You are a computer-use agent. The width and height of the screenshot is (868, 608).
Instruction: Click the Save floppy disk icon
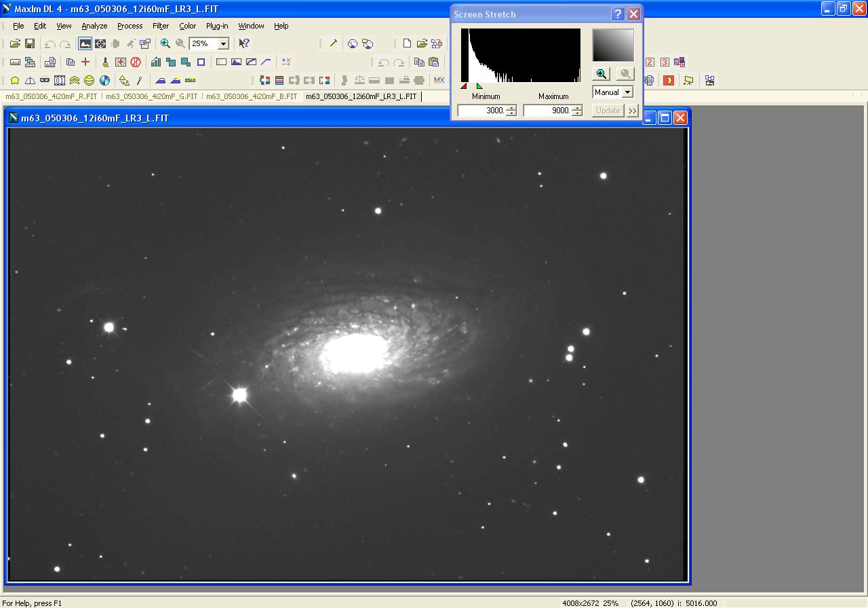(x=30, y=43)
